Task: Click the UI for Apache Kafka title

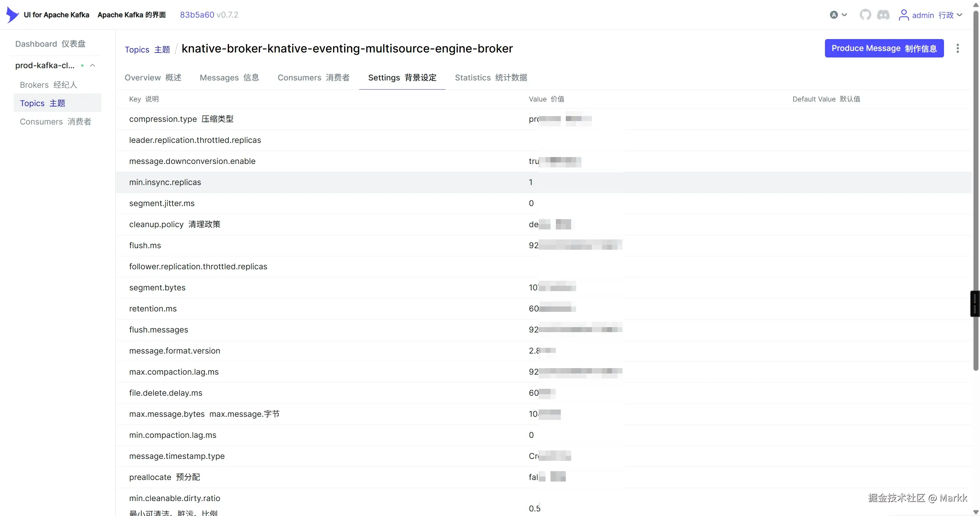Action: 57,15
